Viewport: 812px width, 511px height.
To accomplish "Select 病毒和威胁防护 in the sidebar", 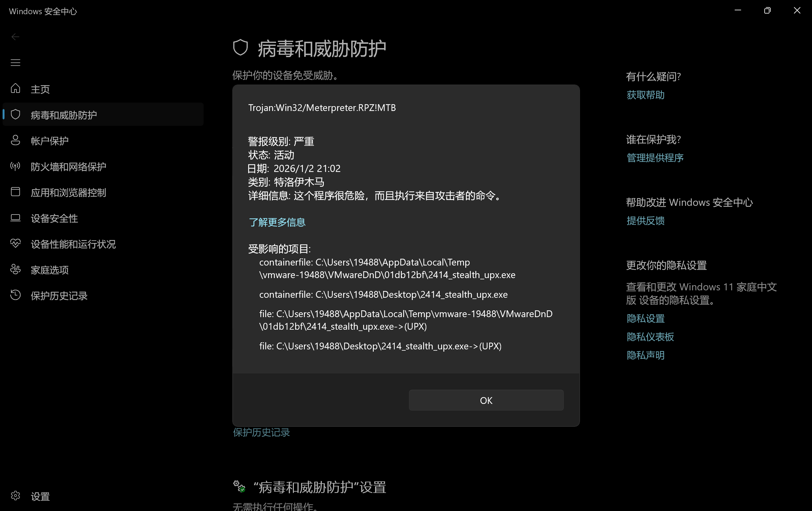I will [x=64, y=115].
